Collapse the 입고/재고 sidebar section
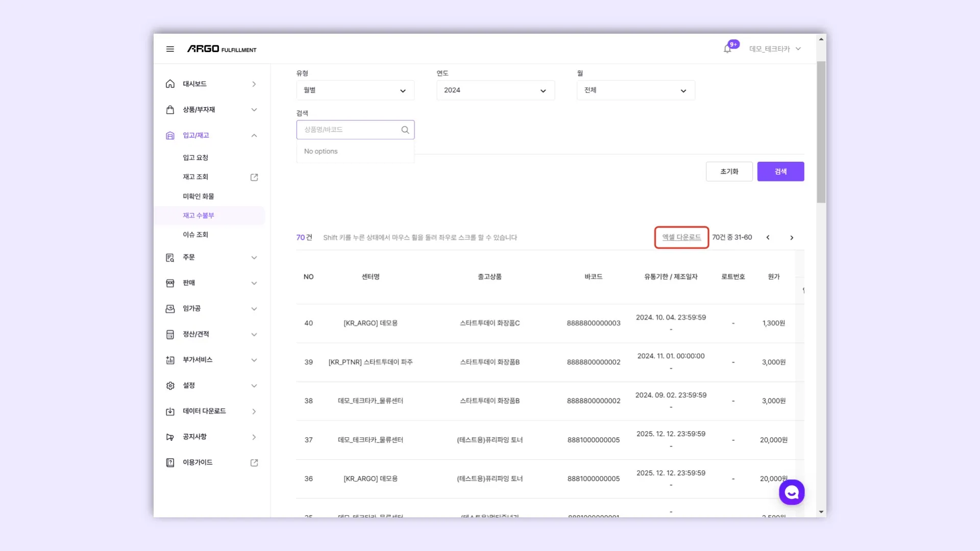Viewport: 980px width, 551px height. [254, 136]
